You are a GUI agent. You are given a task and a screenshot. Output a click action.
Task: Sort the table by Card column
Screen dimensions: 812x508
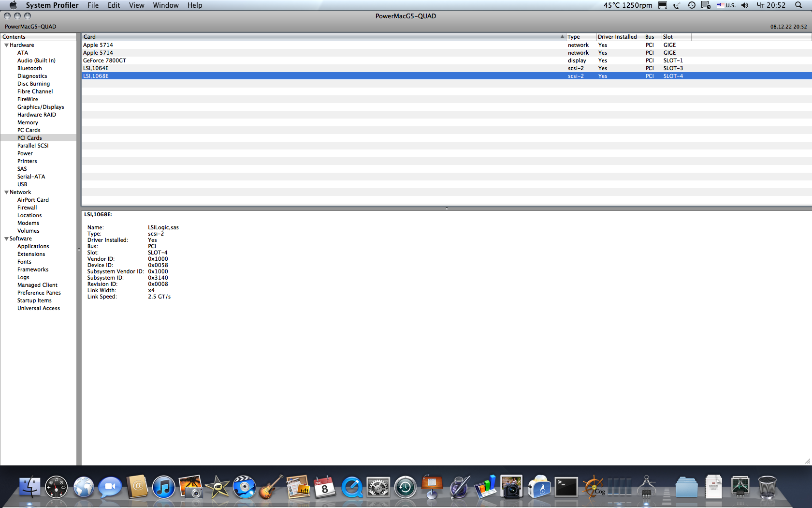click(x=323, y=37)
